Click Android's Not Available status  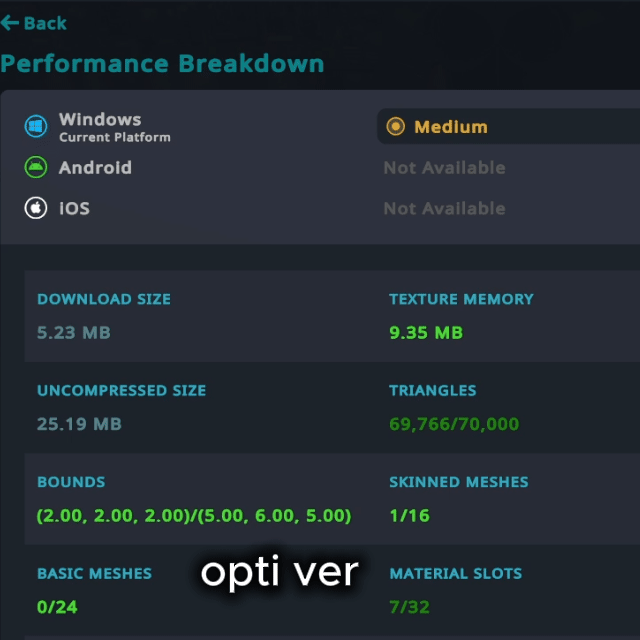coord(444,168)
